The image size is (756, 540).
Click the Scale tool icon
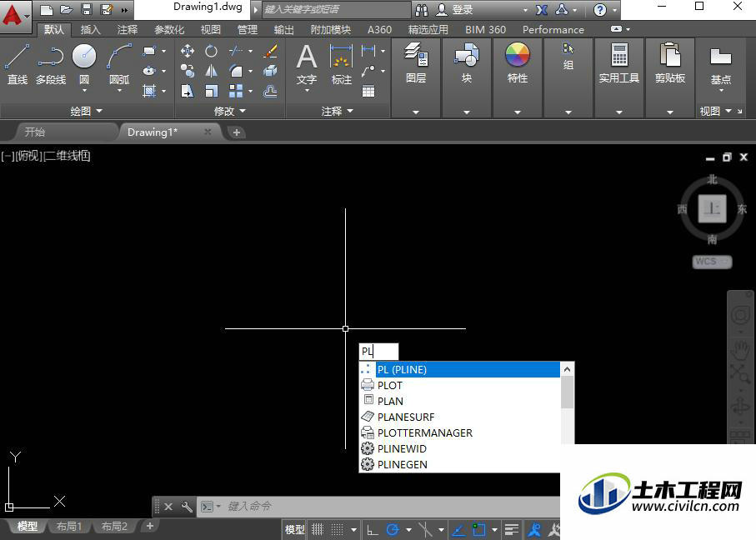pos(211,91)
